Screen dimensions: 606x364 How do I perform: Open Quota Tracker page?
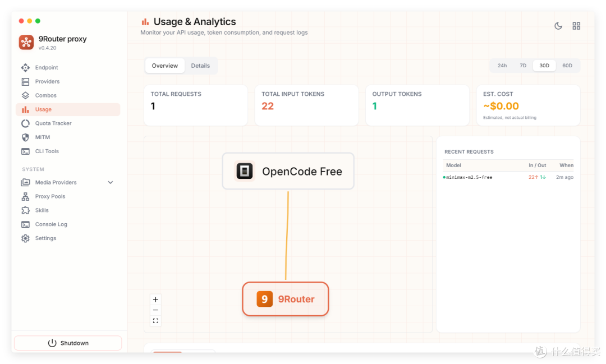pyautogui.click(x=68, y=123)
